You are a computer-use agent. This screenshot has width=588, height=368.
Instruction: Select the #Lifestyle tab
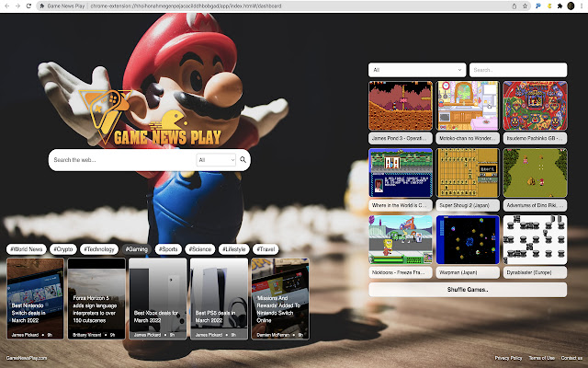point(234,249)
